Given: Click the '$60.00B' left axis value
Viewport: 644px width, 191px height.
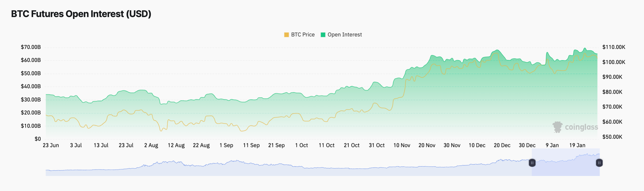Looking at the screenshot, I should point(31,60).
